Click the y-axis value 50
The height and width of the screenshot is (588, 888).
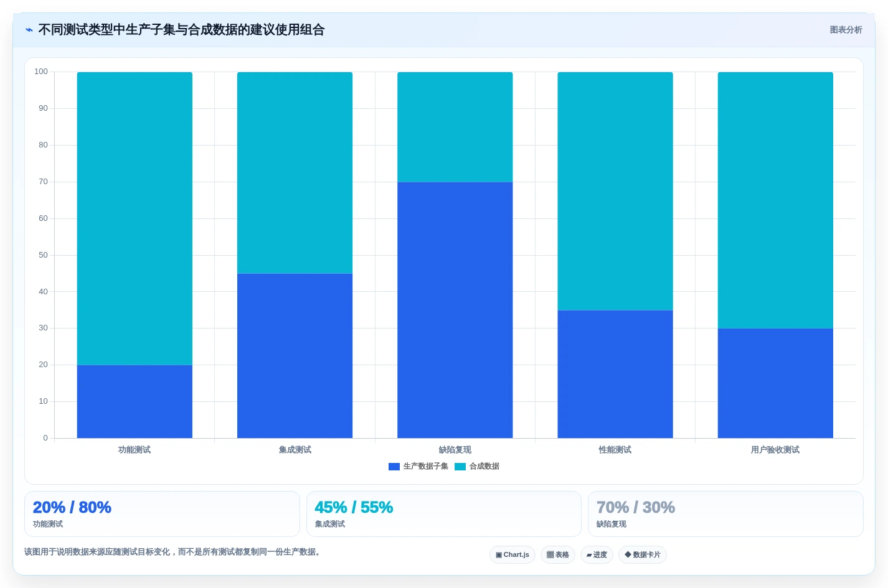pyautogui.click(x=43, y=255)
